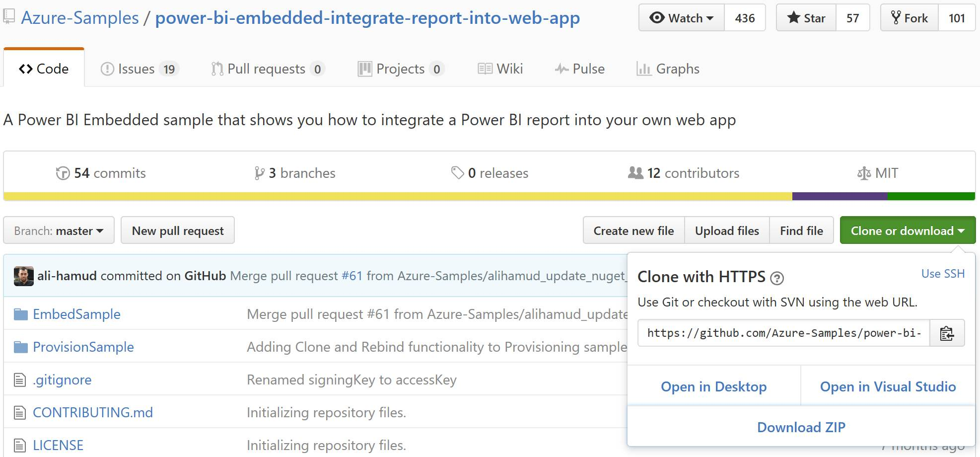Click Download ZIP
Screen dimensions: 980x457
coord(801,427)
